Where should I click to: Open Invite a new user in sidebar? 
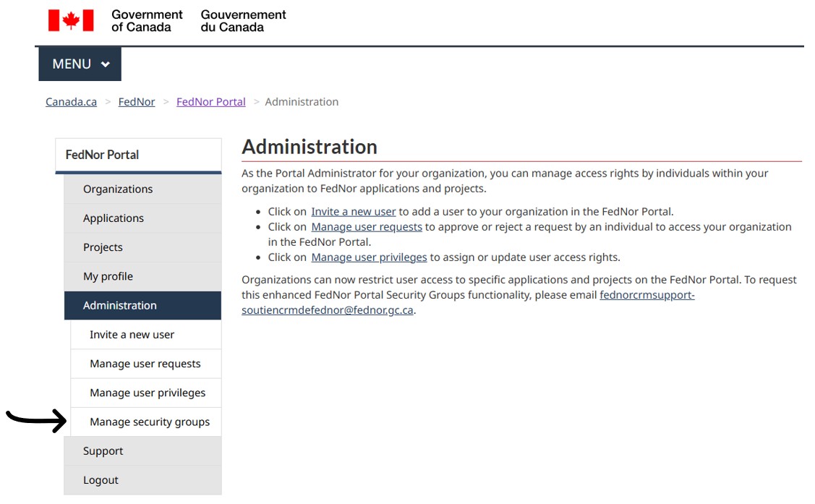point(146,335)
